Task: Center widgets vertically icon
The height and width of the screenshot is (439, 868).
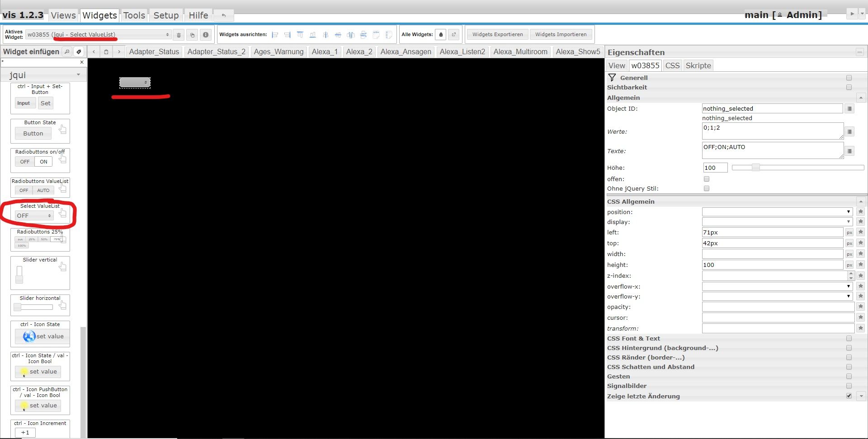Action: [338, 35]
